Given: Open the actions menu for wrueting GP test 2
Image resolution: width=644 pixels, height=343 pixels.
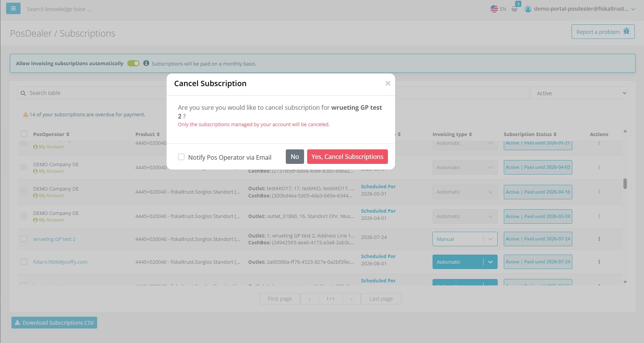Looking at the screenshot, I should [599, 239].
